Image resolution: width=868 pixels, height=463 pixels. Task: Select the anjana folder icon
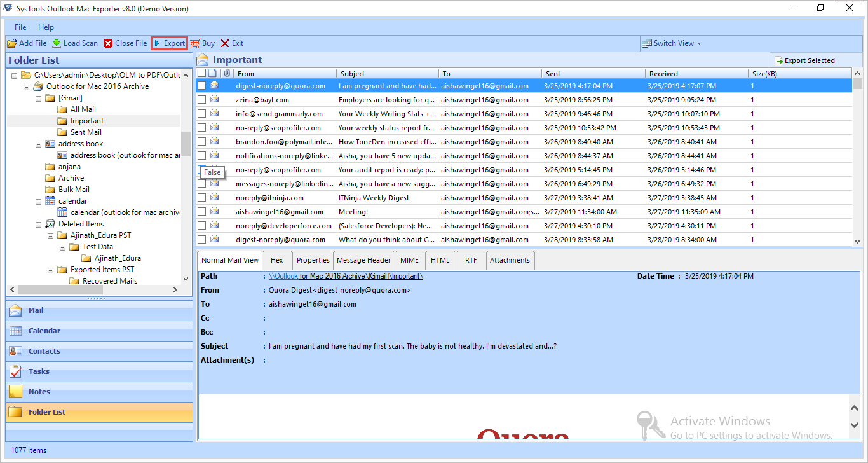[50, 167]
